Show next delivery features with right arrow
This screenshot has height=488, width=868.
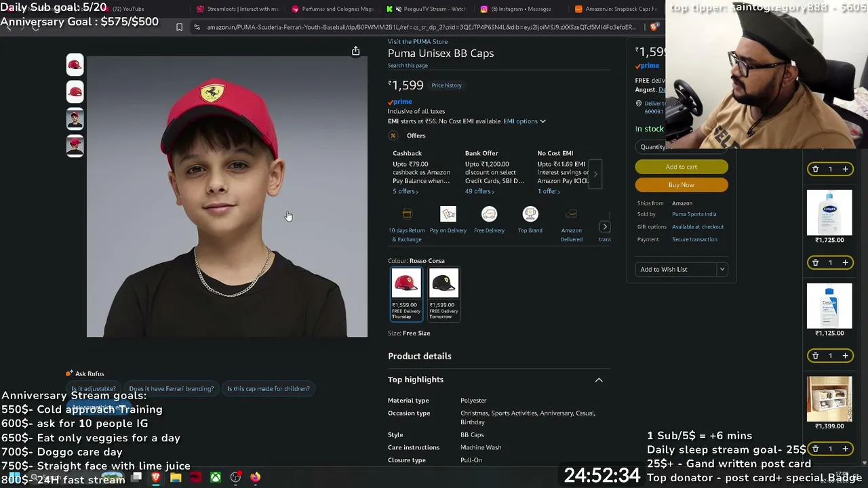[605, 227]
